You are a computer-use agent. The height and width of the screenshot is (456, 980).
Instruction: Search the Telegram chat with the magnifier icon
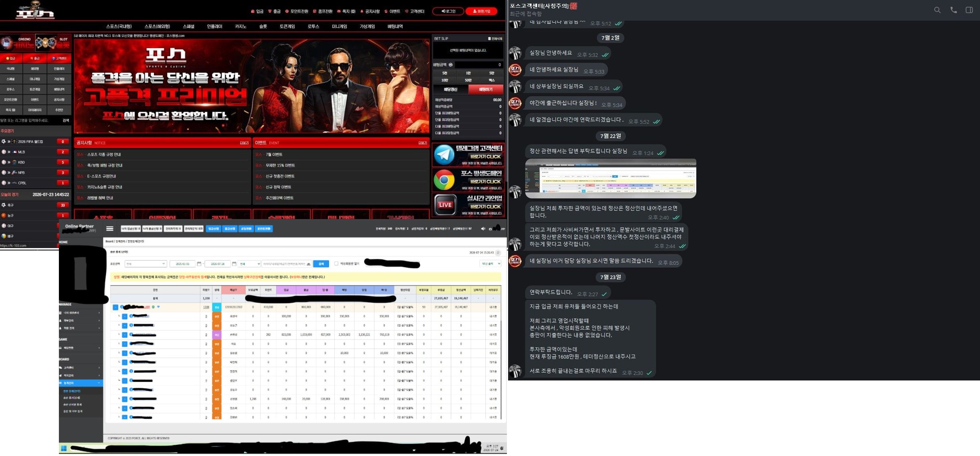(x=937, y=10)
